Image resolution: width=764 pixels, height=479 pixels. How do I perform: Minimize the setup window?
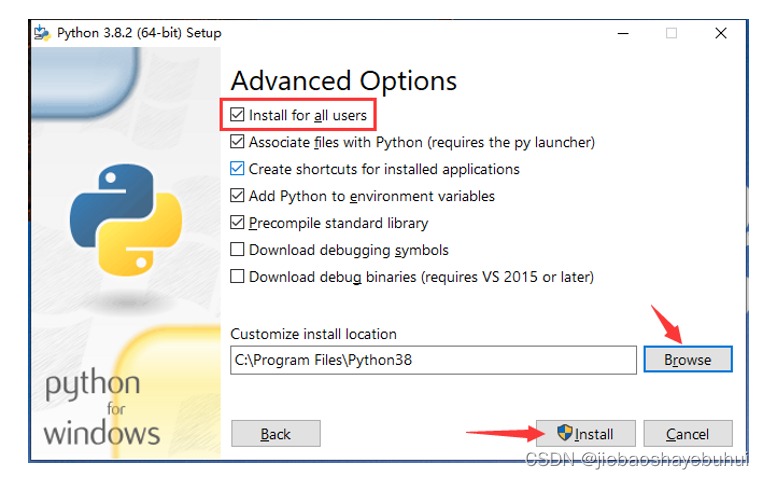[x=623, y=33]
